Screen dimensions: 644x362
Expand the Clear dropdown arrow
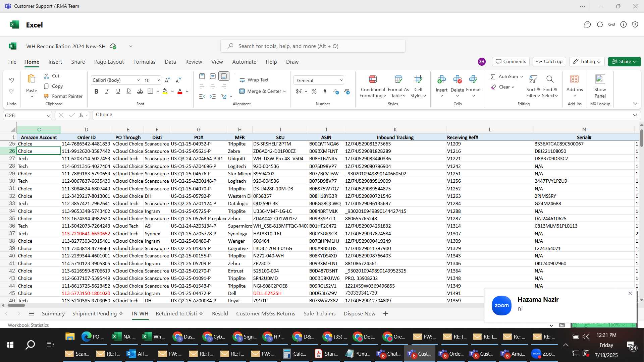click(513, 87)
